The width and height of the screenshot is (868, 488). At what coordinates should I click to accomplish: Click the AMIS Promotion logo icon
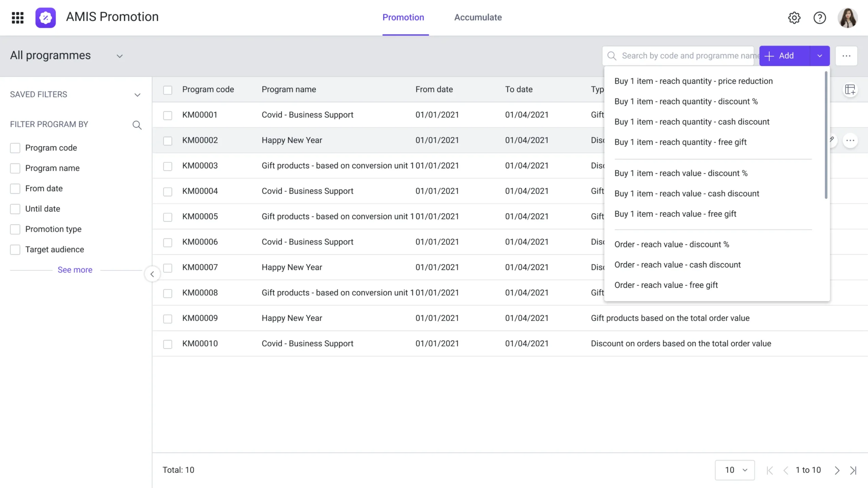(x=45, y=18)
